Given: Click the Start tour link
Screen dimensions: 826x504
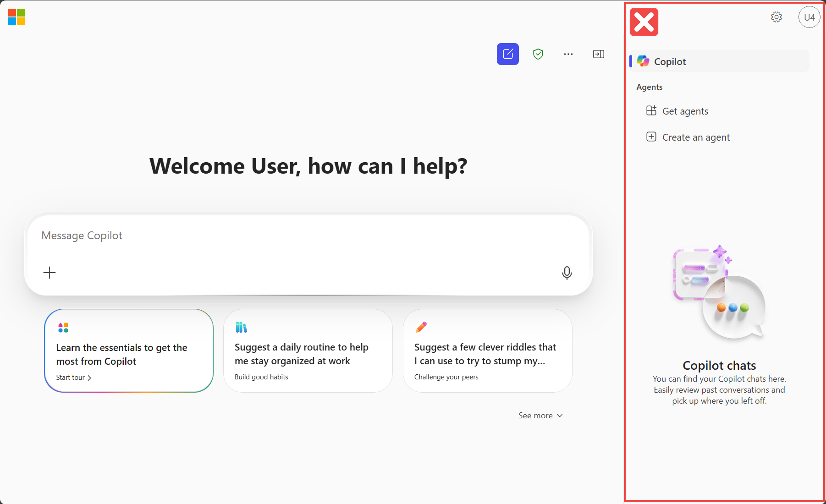Looking at the screenshot, I should point(73,378).
